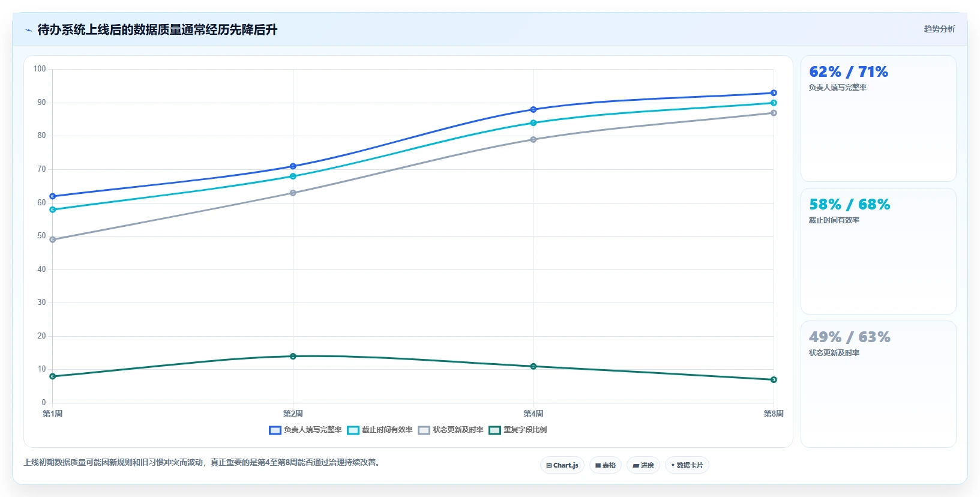Open the Chart.js chip
This screenshot has width=980, height=497.
(x=562, y=465)
